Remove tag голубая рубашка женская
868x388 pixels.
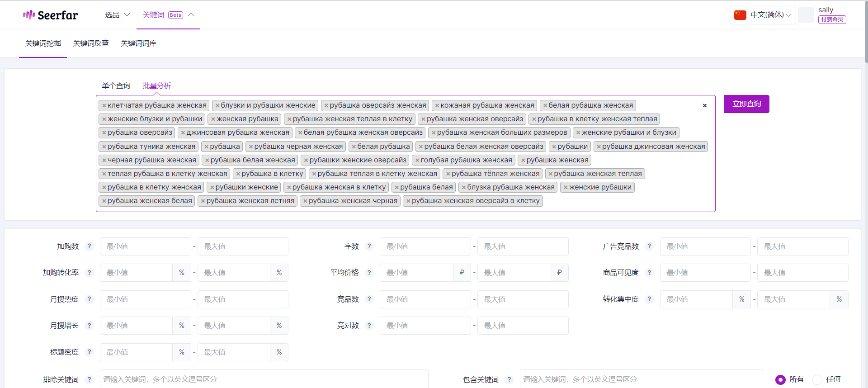(417, 160)
